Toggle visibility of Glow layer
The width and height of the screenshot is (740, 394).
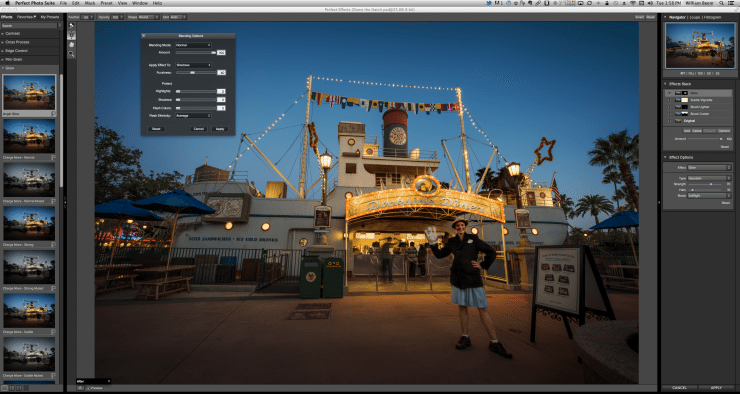[x=669, y=93]
